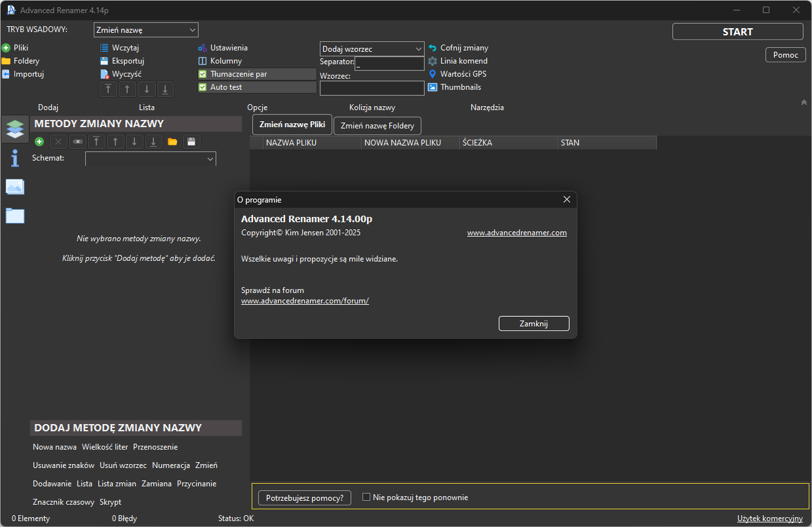
Task: Move item to top in Lista group
Action: (x=108, y=89)
